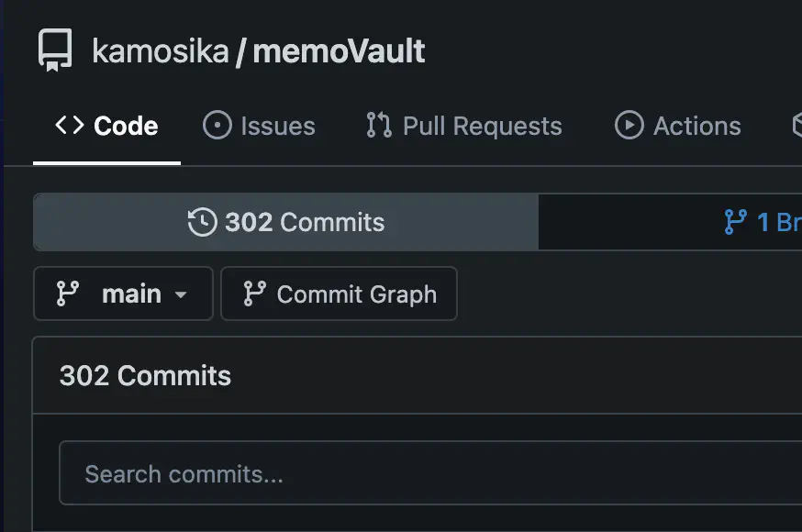Screen dimensions: 802x532
Task: Go to the Actions tab
Action: (677, 126)
